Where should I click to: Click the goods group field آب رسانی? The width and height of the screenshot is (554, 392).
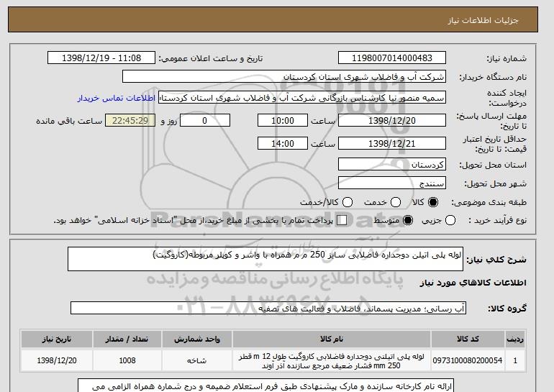[268, 309]
